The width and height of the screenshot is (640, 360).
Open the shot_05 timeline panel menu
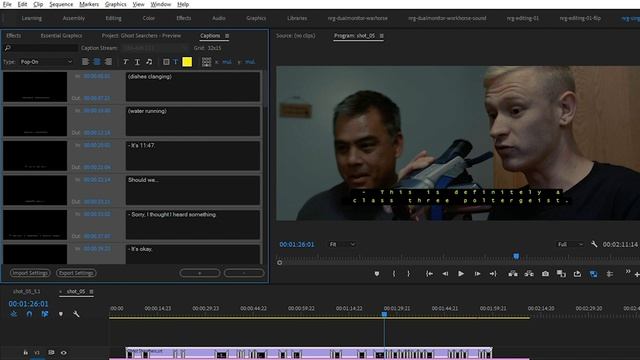91,291
